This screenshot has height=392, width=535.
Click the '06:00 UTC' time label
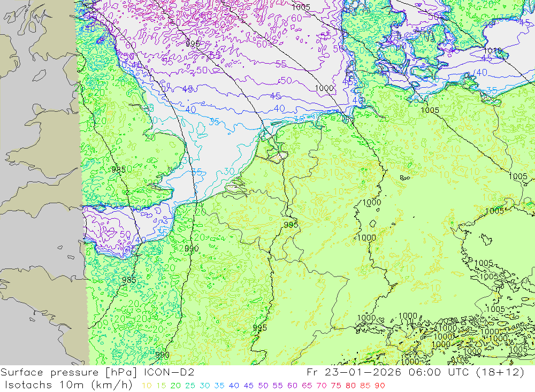439,372
